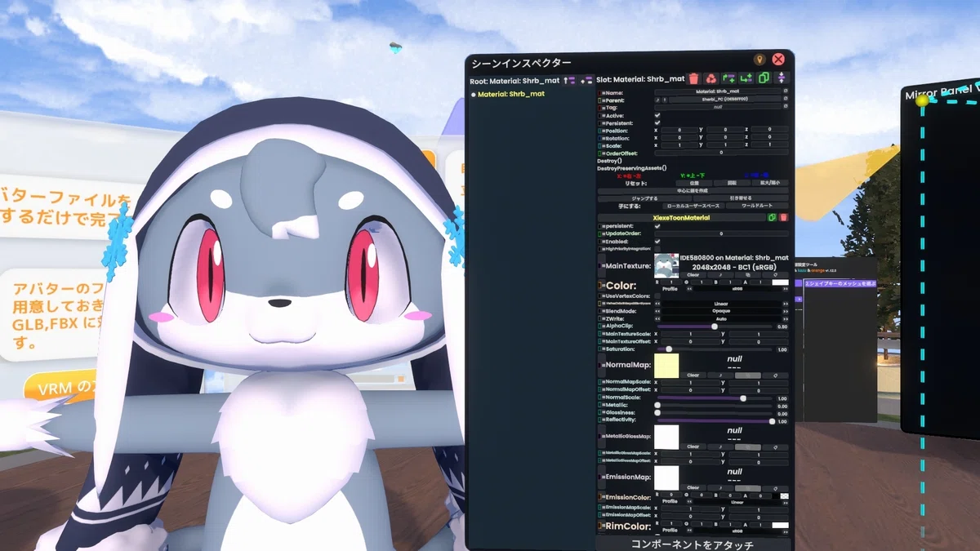Click the ジャンプする jump button
This screenshot has width=980, height=551.
coord(644,198)
